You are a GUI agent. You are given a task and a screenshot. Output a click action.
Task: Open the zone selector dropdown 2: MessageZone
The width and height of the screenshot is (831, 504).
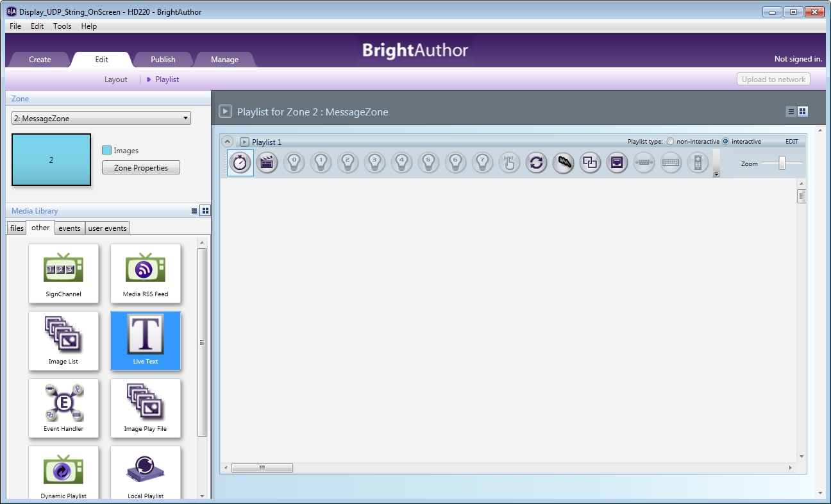pos(101,118)
